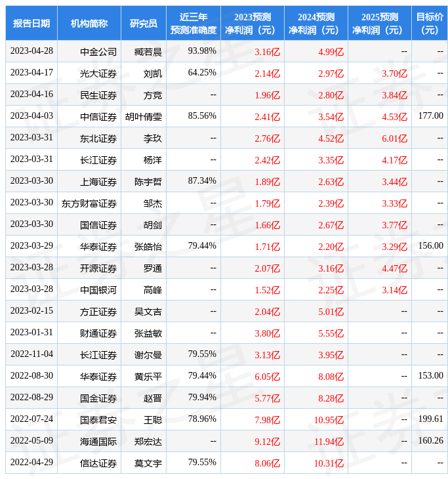Screen dimensions: 448x479
Task: Click the 2025预测净利润 column header
Action: [x=379, y=24]
